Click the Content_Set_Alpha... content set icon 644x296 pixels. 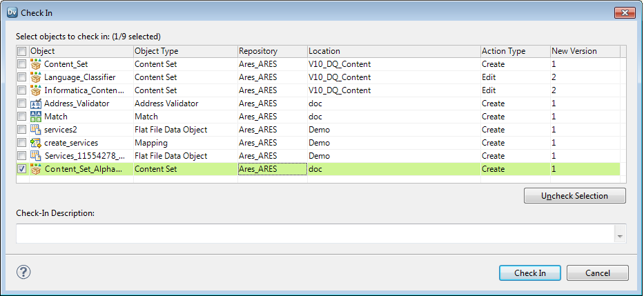pos(36,169)
